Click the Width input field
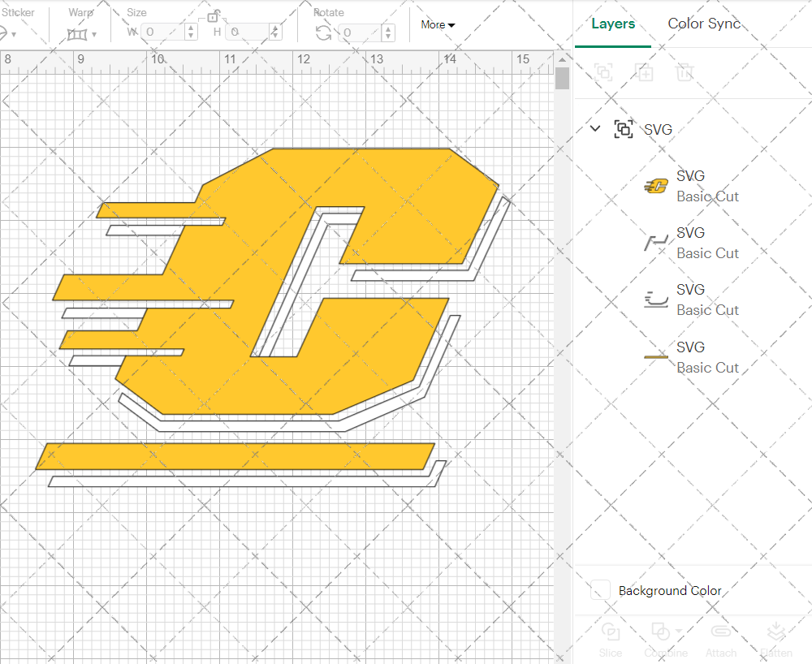The width and height of the screenshot is (812, 664). pyautogui.click(x=162, y=32)
